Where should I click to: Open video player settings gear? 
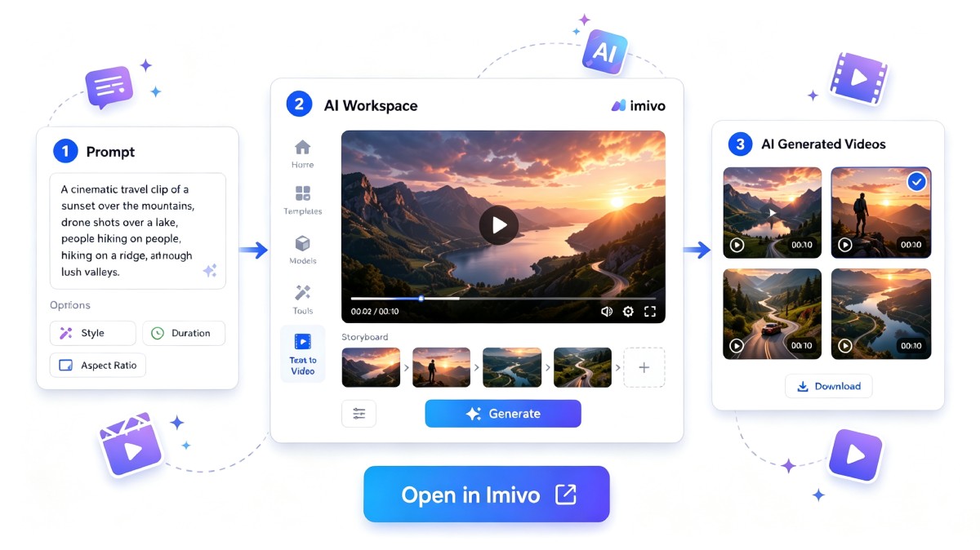pos(628,311)
